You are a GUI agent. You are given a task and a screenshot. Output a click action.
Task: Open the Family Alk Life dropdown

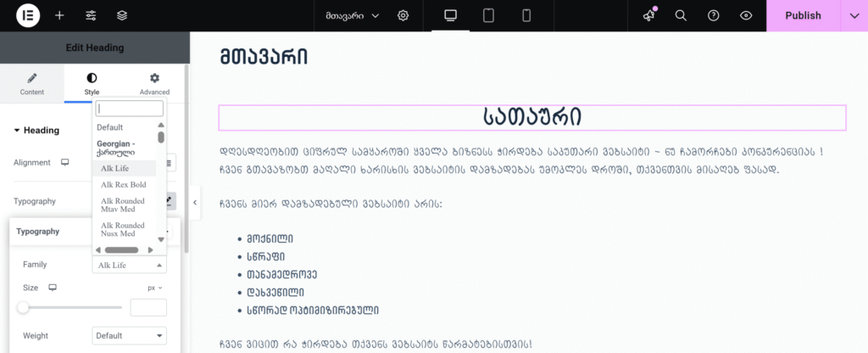tap(130, 265)
